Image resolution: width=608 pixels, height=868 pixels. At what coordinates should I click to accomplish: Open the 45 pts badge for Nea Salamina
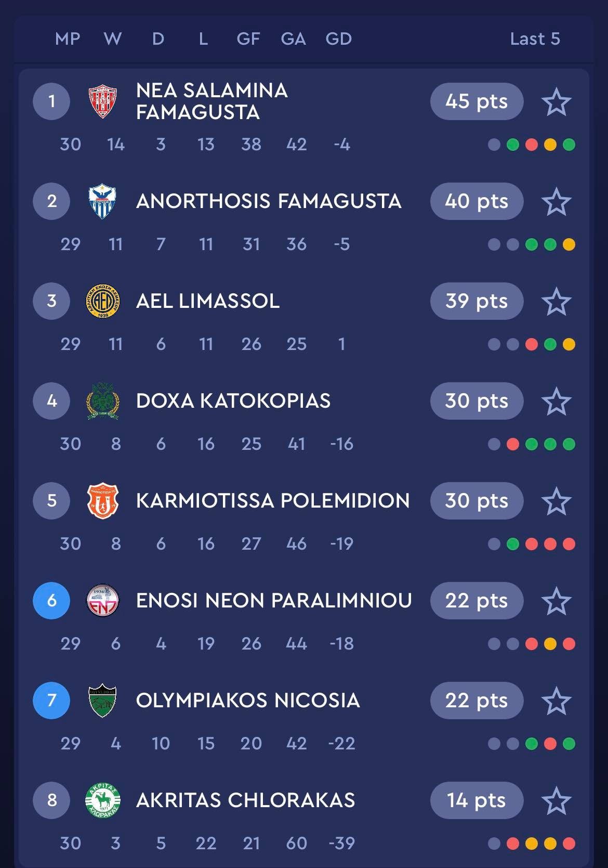coord(477,101)
